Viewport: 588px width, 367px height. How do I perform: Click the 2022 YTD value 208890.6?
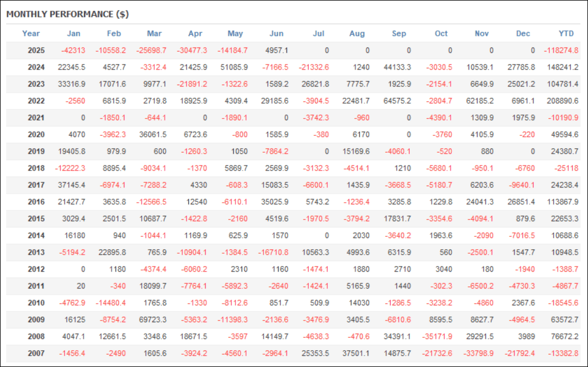click(563, 101)
